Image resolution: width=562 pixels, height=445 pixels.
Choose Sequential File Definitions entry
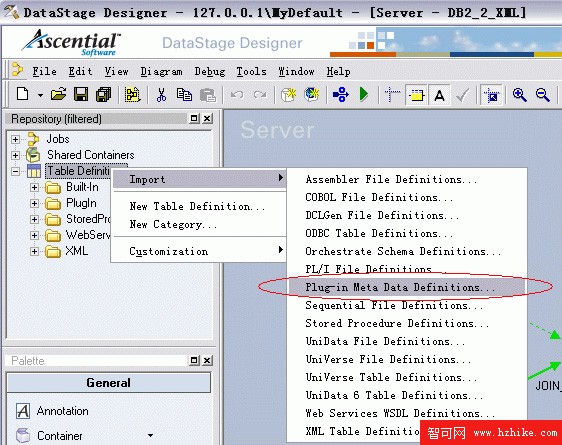coord(408,305)
